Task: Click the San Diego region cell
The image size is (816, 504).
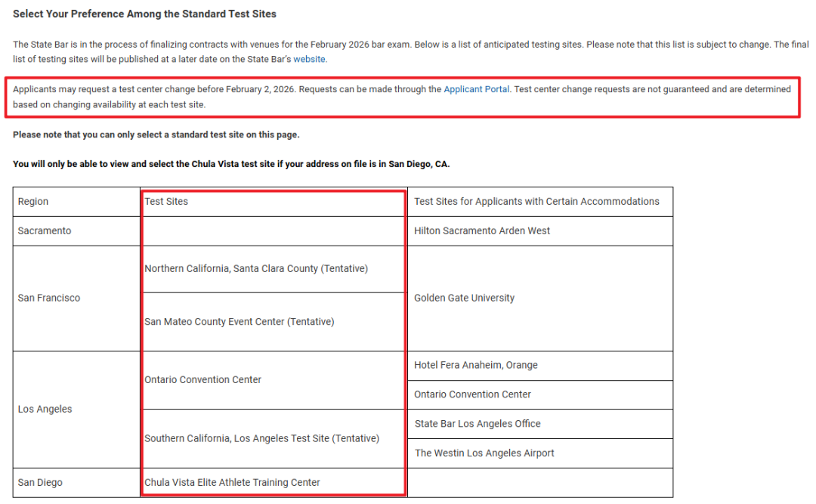Action: tap(40, 482)
